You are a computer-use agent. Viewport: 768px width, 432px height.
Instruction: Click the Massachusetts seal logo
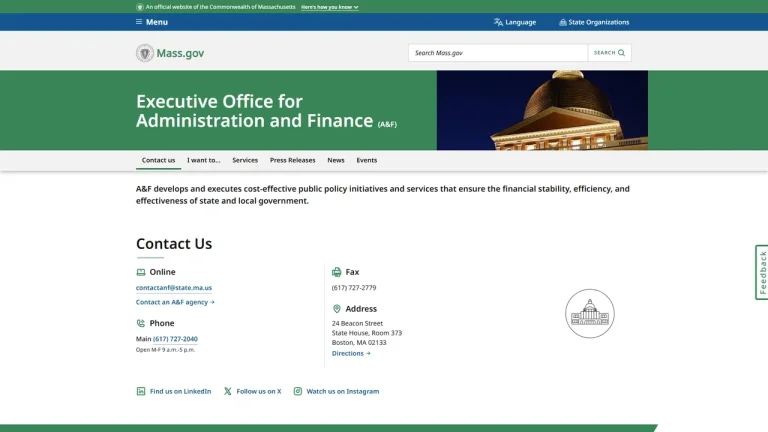[144, 53]
